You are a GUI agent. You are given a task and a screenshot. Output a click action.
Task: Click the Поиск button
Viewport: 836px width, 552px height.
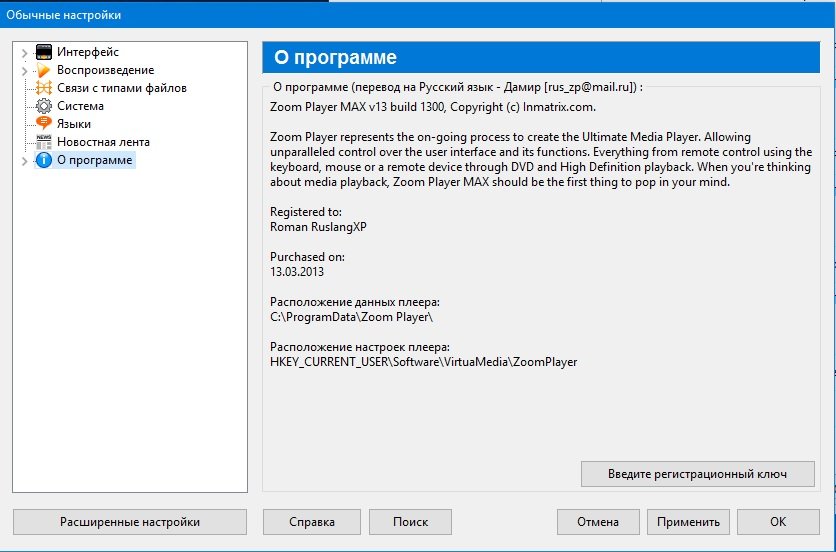coord(410,522)
